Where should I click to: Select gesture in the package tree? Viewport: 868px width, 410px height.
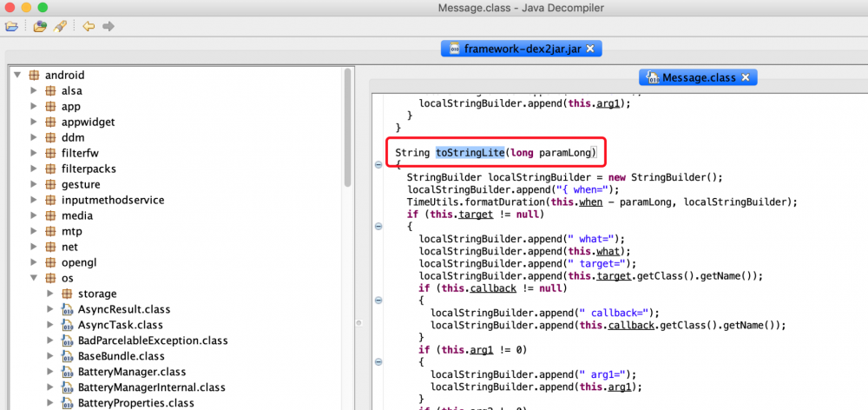[81, 184]
